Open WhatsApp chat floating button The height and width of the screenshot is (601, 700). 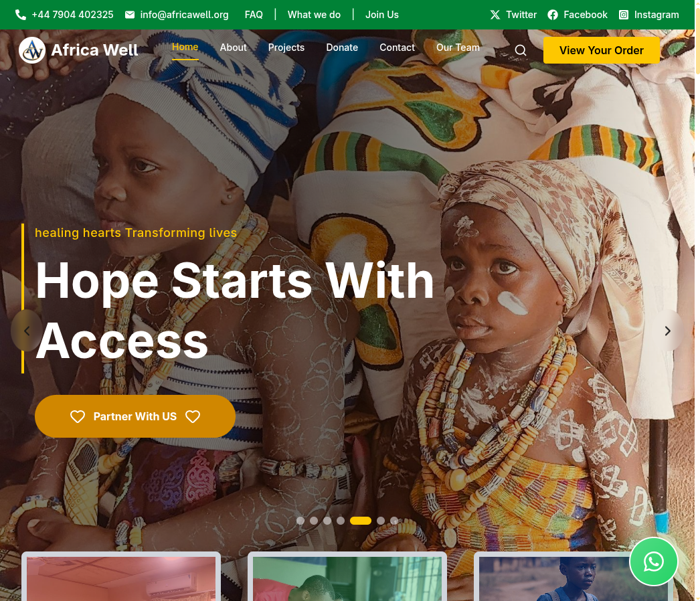coord(654,562)
